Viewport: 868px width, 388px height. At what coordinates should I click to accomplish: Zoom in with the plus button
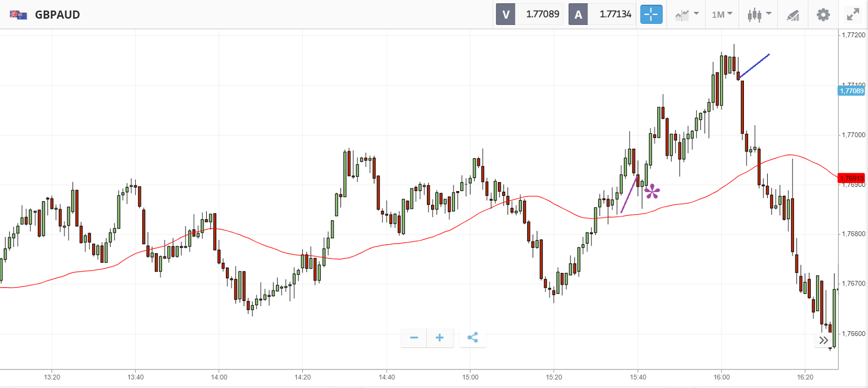coord(440,338)
